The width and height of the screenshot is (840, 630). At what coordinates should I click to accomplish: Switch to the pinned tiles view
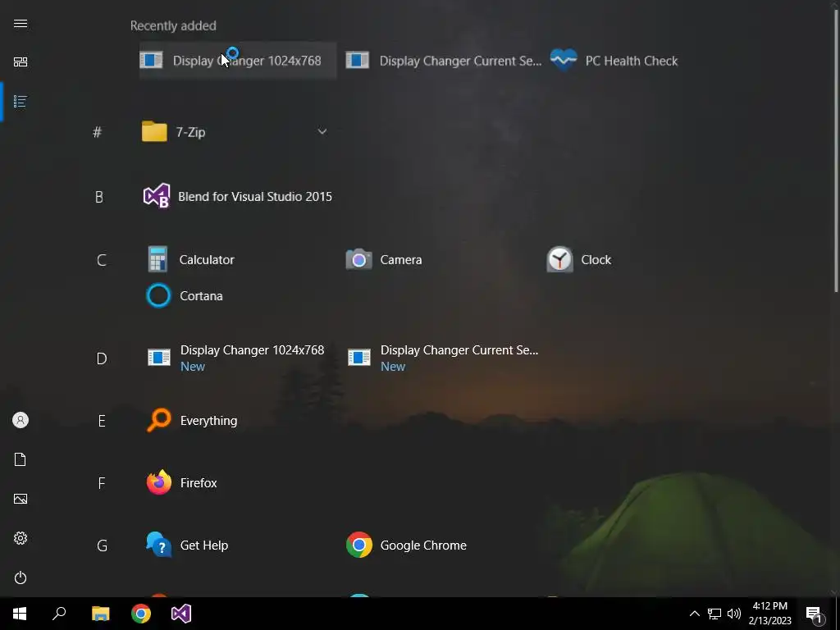(21, 62)
